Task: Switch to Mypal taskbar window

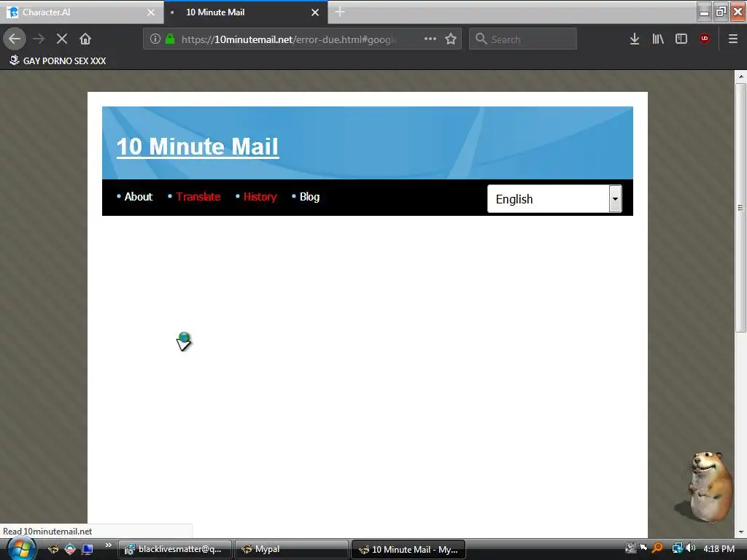Action: 292,549
